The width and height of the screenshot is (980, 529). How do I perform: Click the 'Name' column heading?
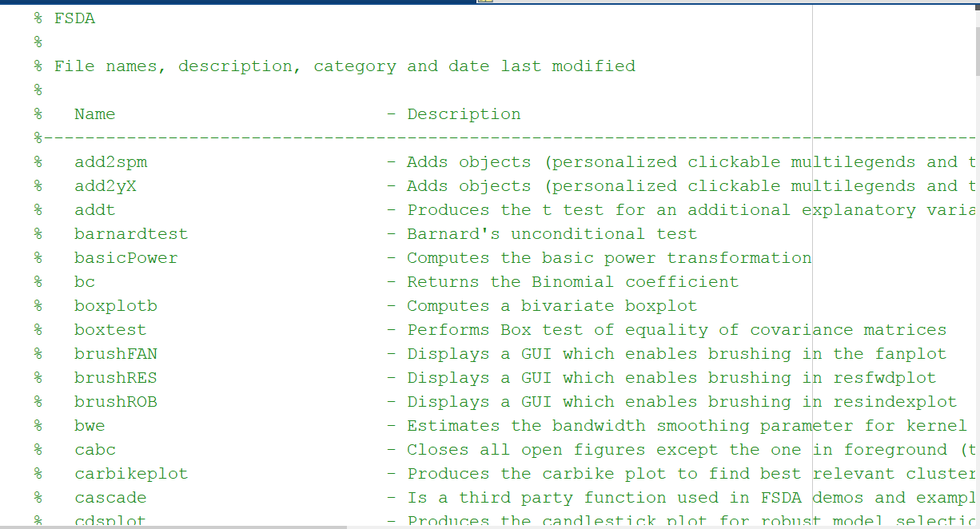[x=95, y=114]
